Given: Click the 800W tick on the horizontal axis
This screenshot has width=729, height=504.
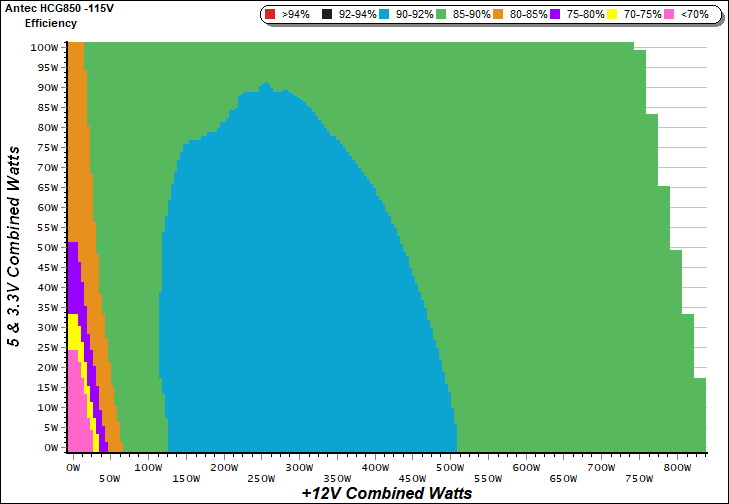Looking at the screenshot, I should (x=677, y=467).
